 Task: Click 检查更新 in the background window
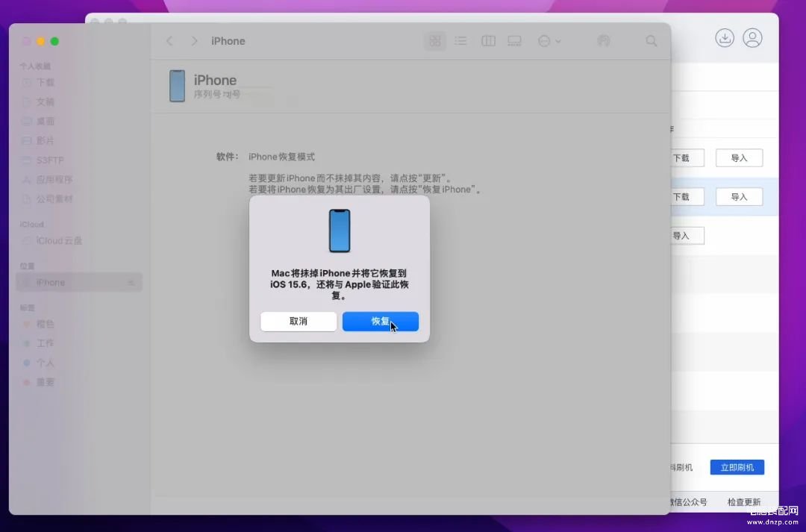pos(744,502)
